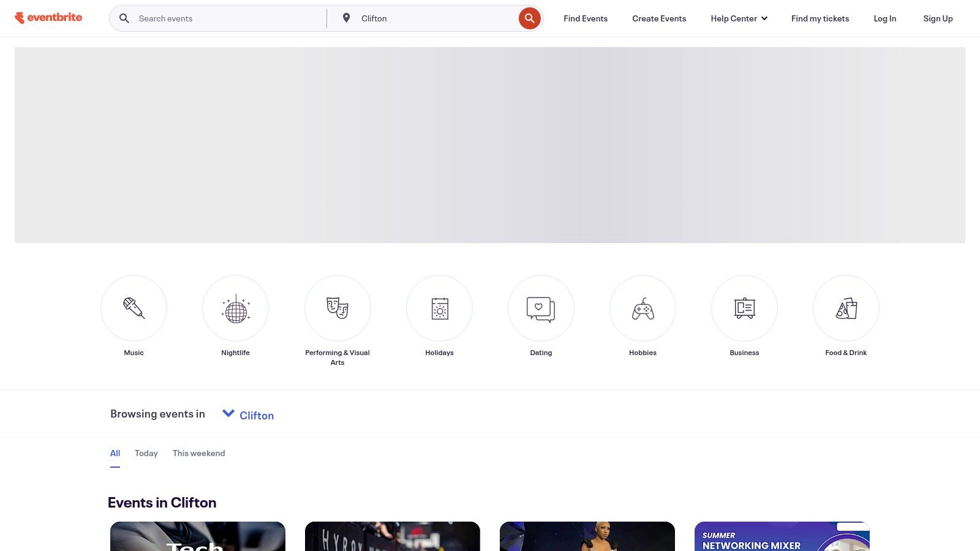The width and height of the screenshot is (980, 551).
Task: Choose the Holidays calendar icon
Action: (439, 308)
